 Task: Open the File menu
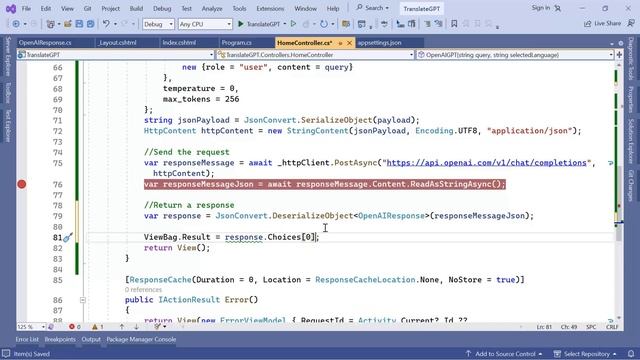coord(26,8)
